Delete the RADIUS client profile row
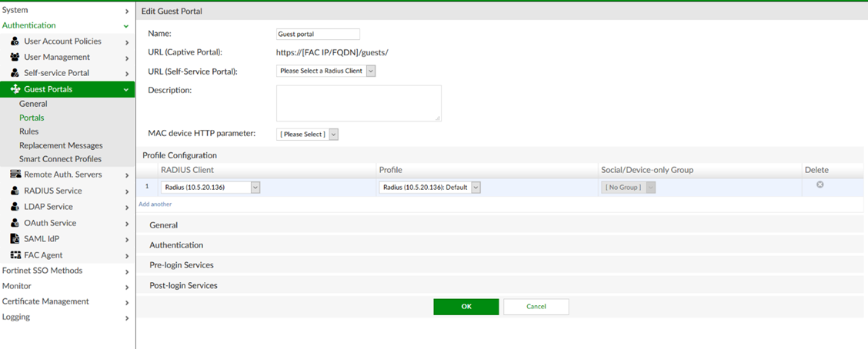The width and height of the screenshot is (868, 349). pos(820,185)
